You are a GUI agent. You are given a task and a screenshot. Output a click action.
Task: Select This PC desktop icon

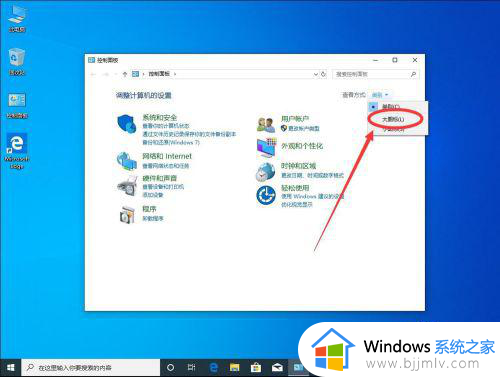click(17, 19)
